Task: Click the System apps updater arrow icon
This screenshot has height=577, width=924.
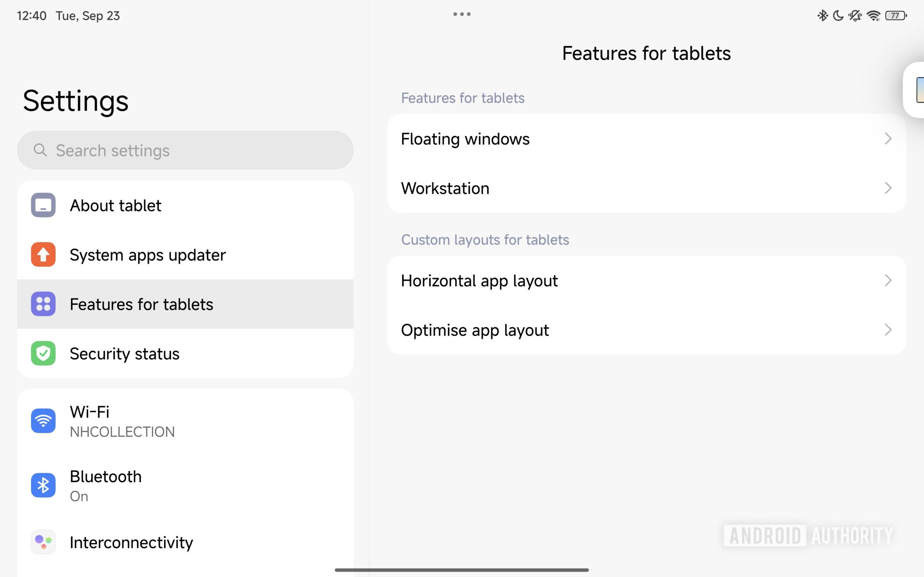Action: coord(43,255)
